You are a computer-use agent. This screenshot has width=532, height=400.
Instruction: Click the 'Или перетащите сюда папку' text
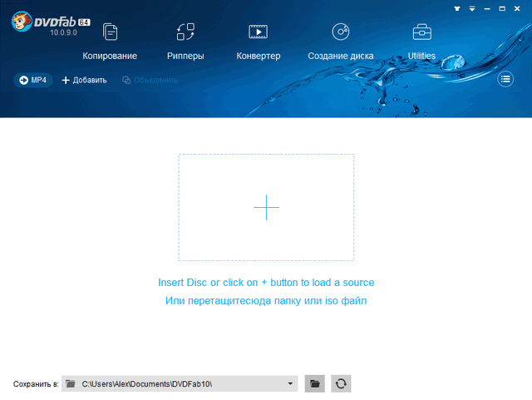pyautogui.click(x=266, y=301)
